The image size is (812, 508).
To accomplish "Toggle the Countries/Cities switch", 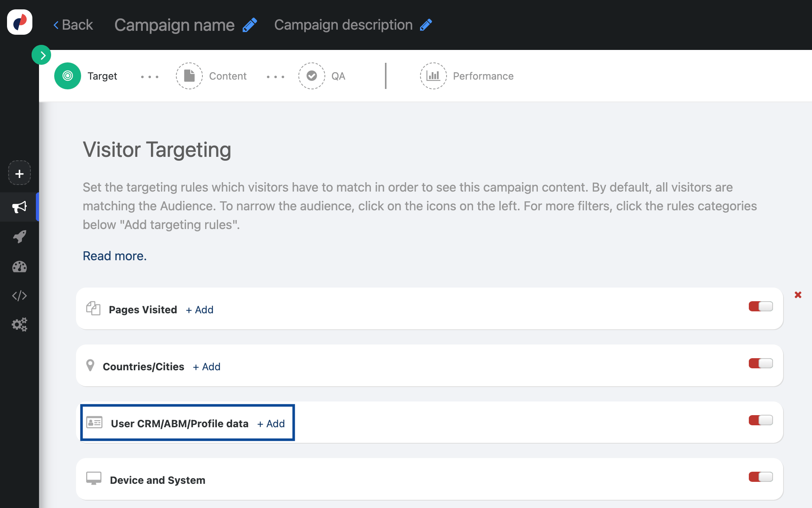I will pos(761,363).
